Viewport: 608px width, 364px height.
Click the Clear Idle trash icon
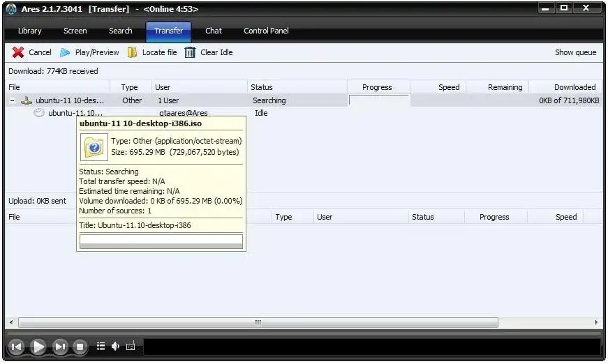coord(190,52)
